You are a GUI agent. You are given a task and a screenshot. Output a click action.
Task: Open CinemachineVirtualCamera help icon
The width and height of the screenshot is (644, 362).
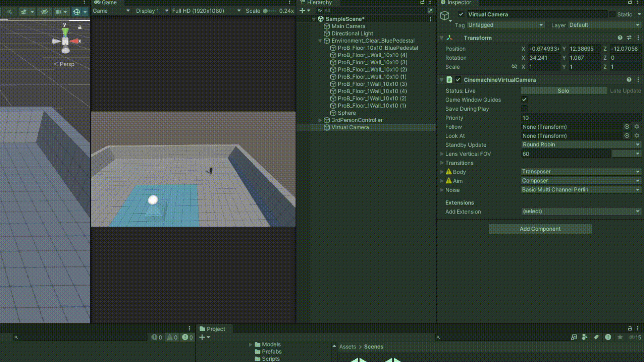(x=629, y=80)
